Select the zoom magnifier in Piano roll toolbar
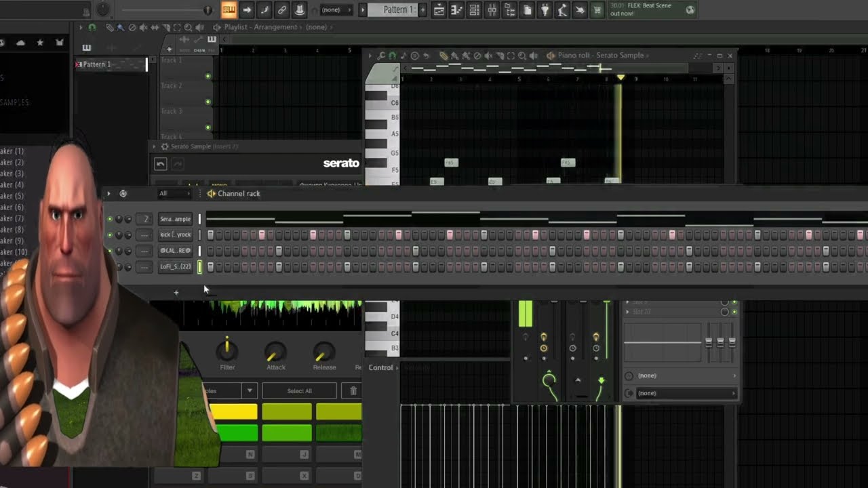This screenshot has width=868, height=488. point(522,56)
